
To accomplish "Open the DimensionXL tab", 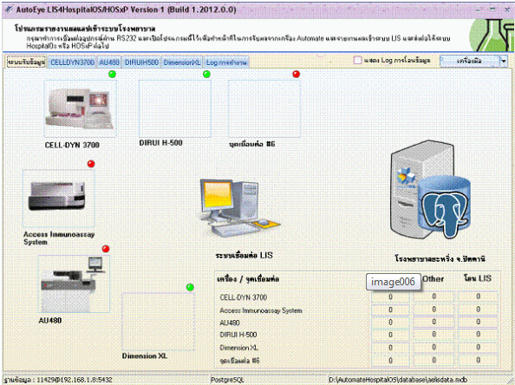I will coord(182,62).
